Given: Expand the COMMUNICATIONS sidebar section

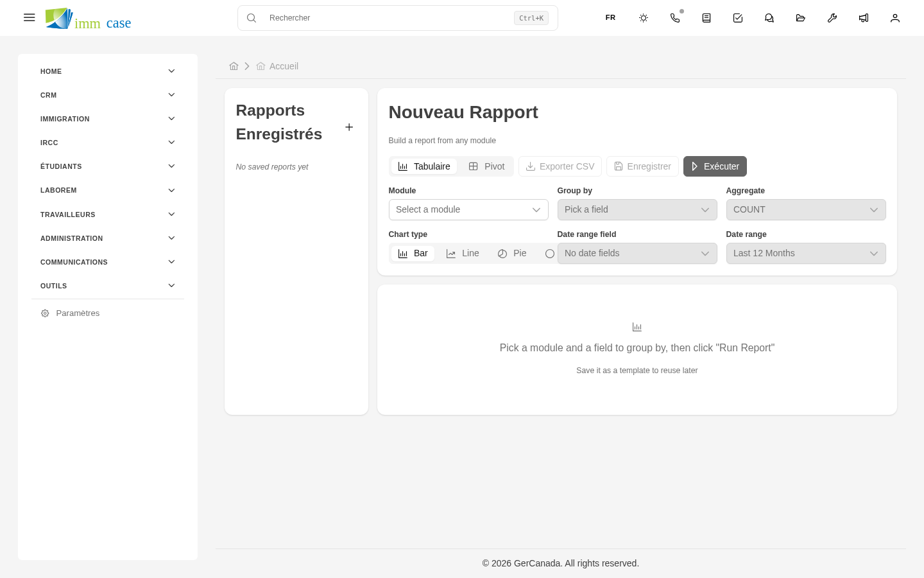Looking at the screenshot, I should point(108,262).
